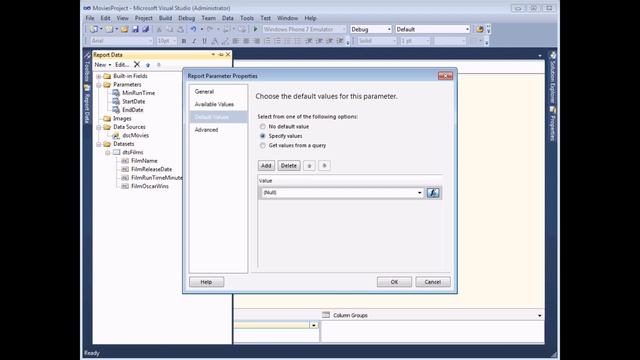640x360 pixels.
Task: Click Cancel in Report Parameter Properties
Action: coord(433,282)
